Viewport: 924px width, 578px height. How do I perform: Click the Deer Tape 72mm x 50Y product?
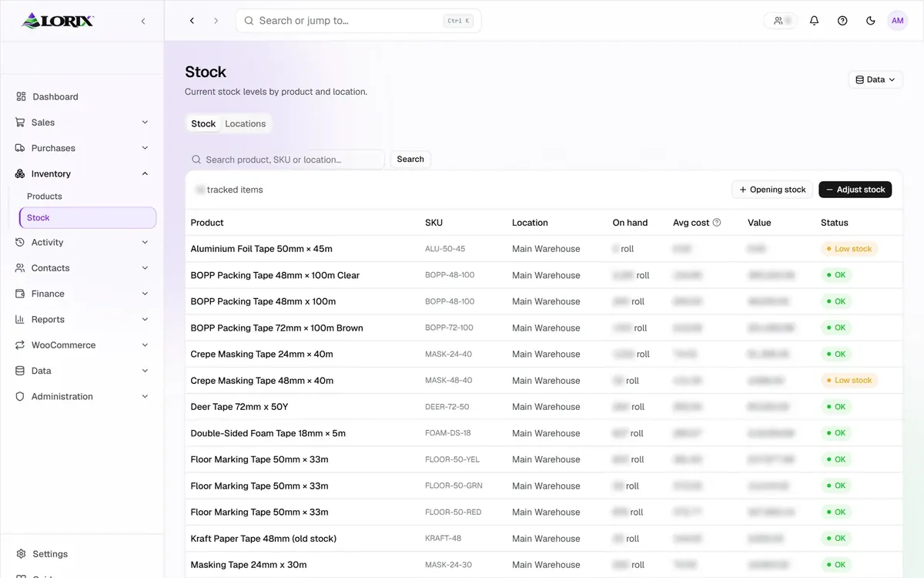click(x=239, y=407)
